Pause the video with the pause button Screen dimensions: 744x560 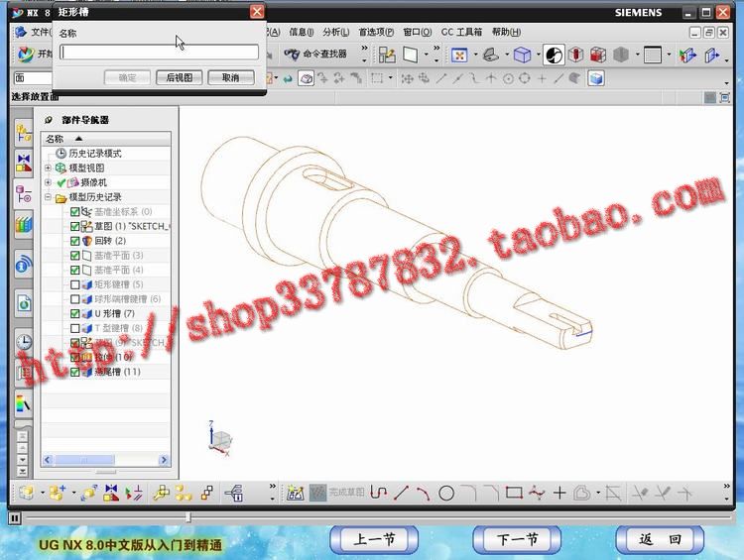(14, 517)
